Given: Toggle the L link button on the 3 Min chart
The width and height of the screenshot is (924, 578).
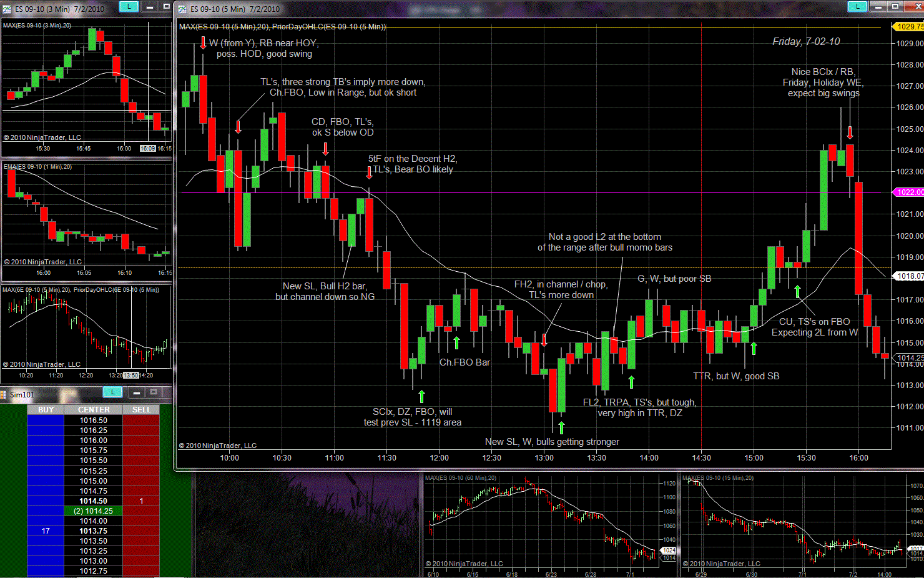Looking at the screenshot, I should [x=129, y=6].
